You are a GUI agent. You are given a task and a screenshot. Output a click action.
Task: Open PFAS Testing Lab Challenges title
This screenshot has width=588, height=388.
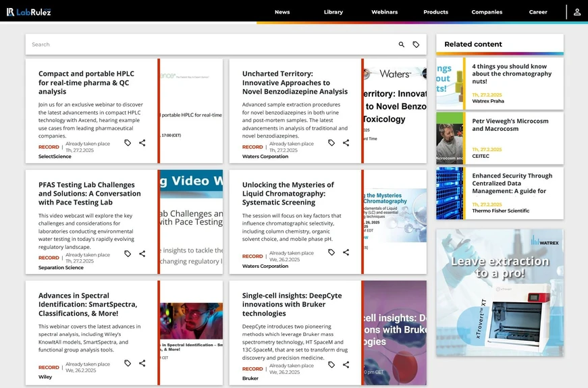[89, 194]
